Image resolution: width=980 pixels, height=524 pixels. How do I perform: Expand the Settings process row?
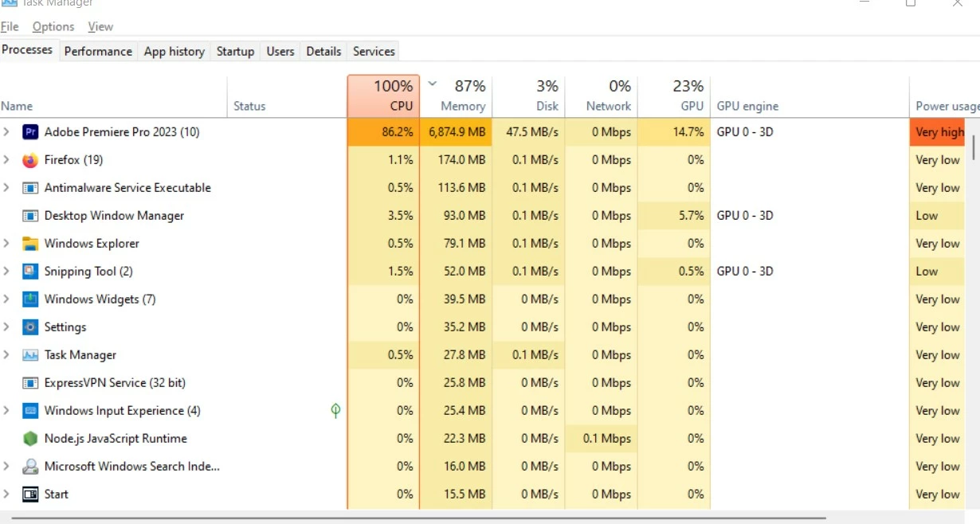point(6,327)
